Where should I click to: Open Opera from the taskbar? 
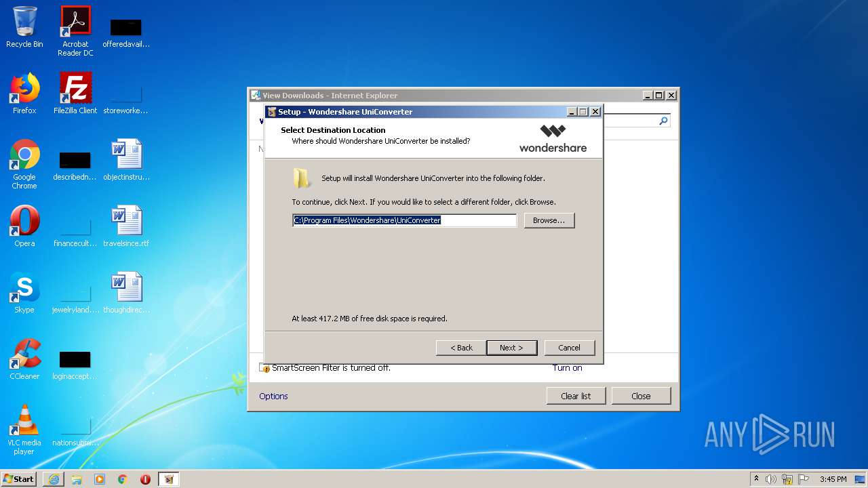(145, 479)
